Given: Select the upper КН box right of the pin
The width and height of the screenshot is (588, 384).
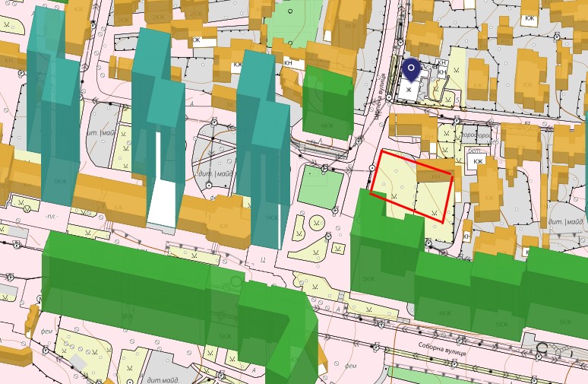Looking at the screenshot, I should coord(442,62).
